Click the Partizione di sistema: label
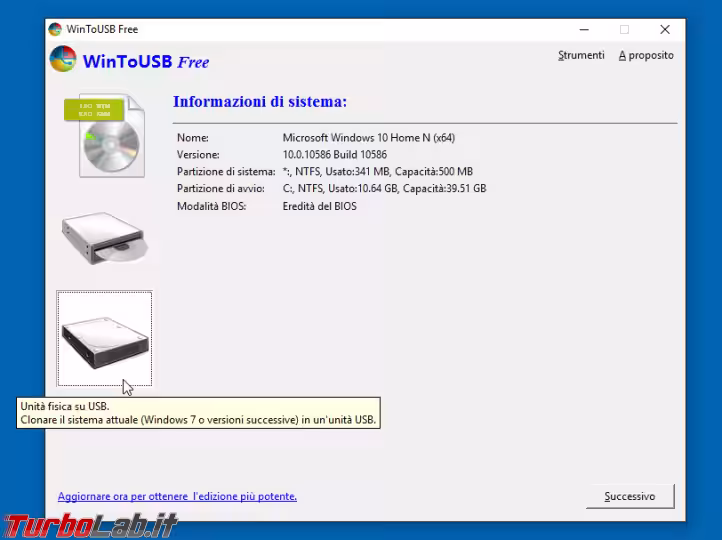 pos(226,172)
